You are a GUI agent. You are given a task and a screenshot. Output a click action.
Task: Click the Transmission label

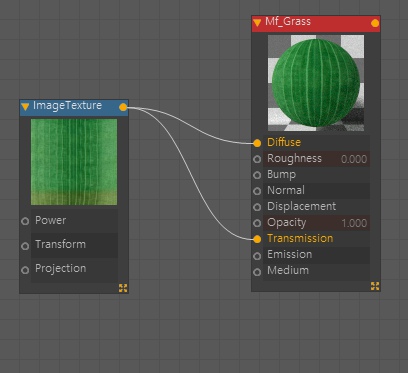[x=300, y=238]
